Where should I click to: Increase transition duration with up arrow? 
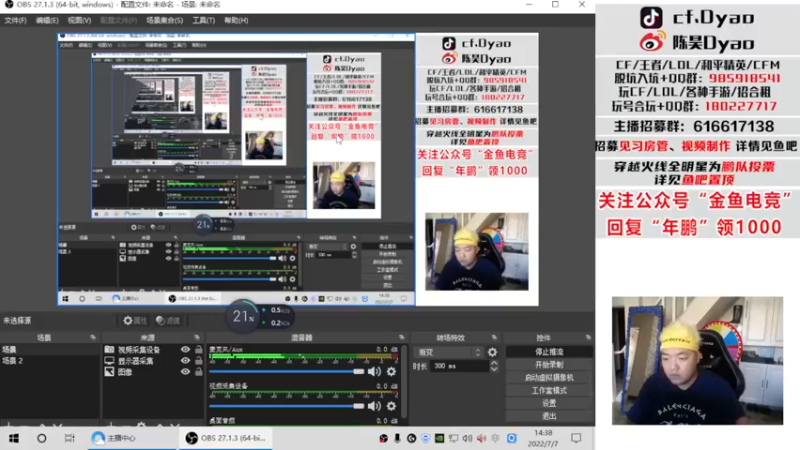[x=494, y=363]
